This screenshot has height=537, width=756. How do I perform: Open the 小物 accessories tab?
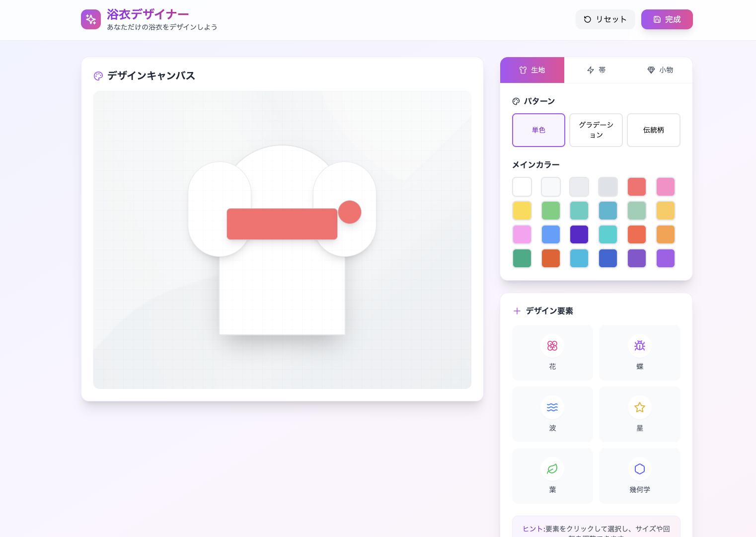(x=660, y=70)
